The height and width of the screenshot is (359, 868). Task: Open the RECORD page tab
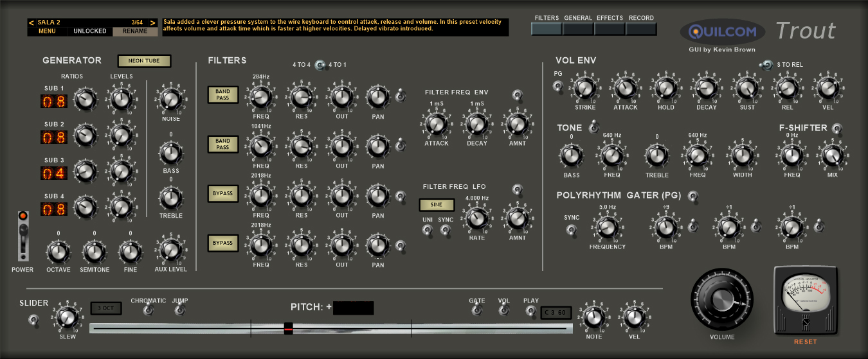click(x=641, y=28)
